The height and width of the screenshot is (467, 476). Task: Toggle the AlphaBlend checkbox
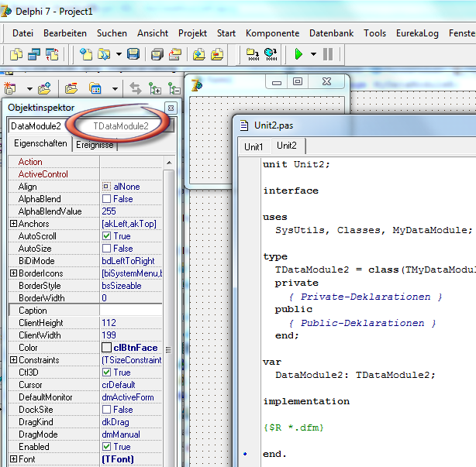click(x=107, y=199)
